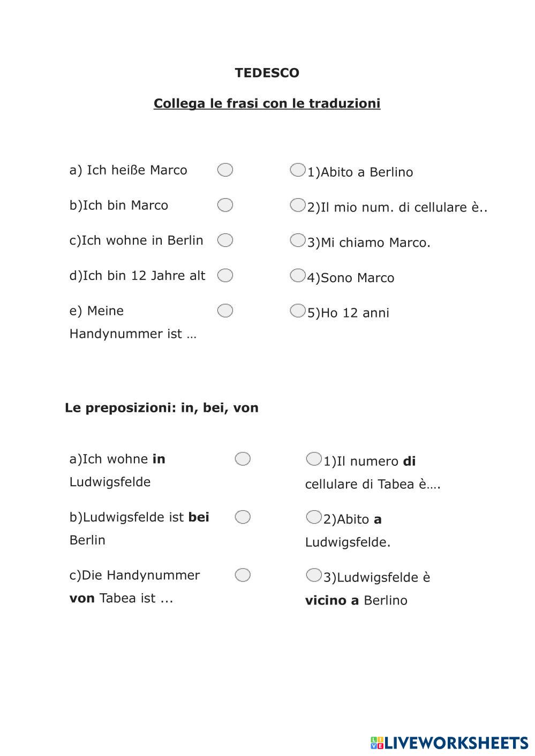Screen dimensions: 535x756
Task: Select circle before '2)Il mio num. di cellulare'
Action: tap(297, 205)
